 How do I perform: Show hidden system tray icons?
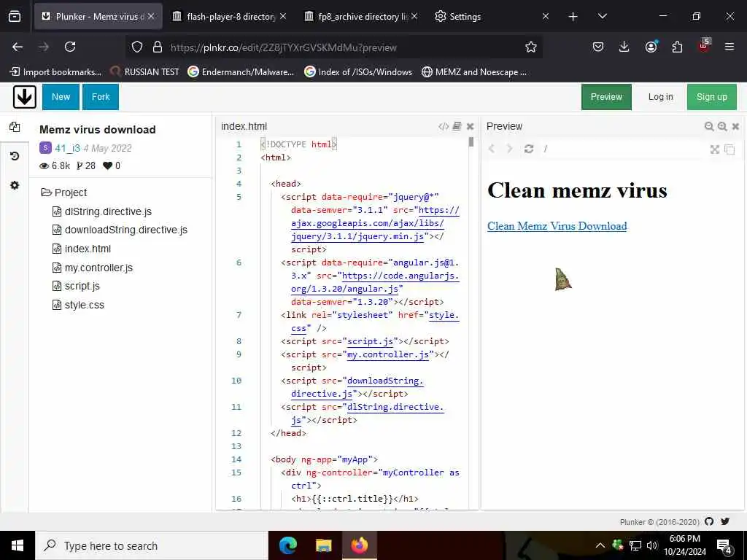pos(600,545)
